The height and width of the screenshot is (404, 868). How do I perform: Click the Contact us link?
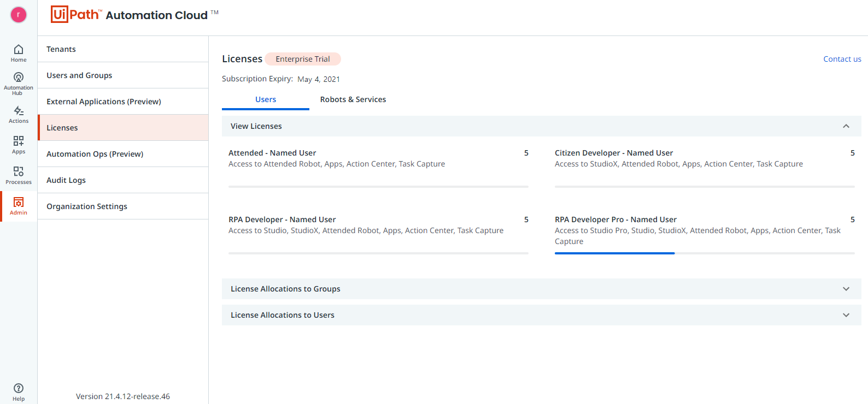coord(842,59)
